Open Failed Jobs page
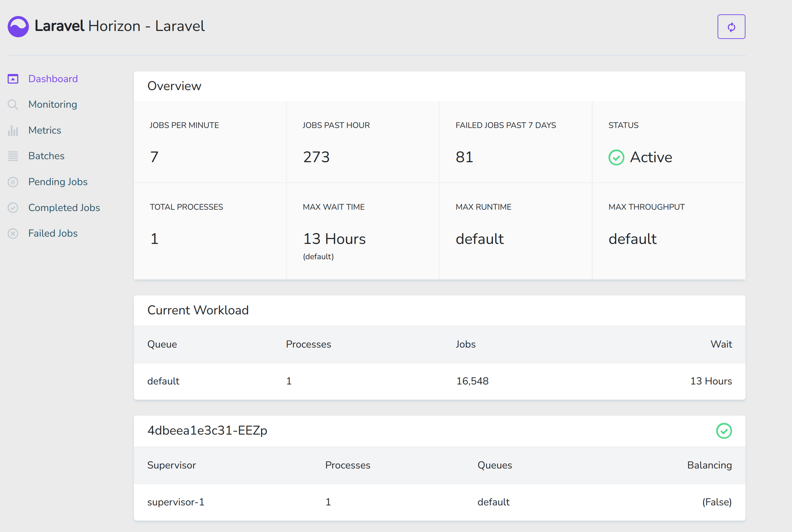 point(53,233)
